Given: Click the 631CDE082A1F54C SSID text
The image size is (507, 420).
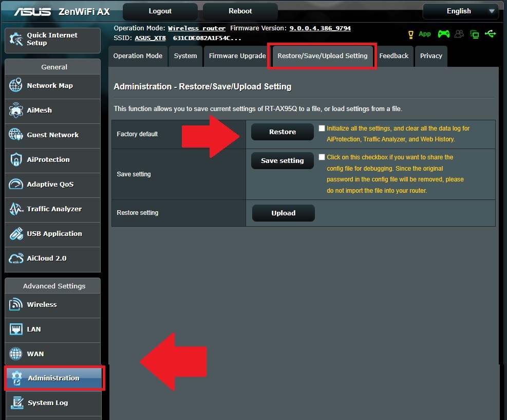Looking at the screenshot, I should click(207, 38).
